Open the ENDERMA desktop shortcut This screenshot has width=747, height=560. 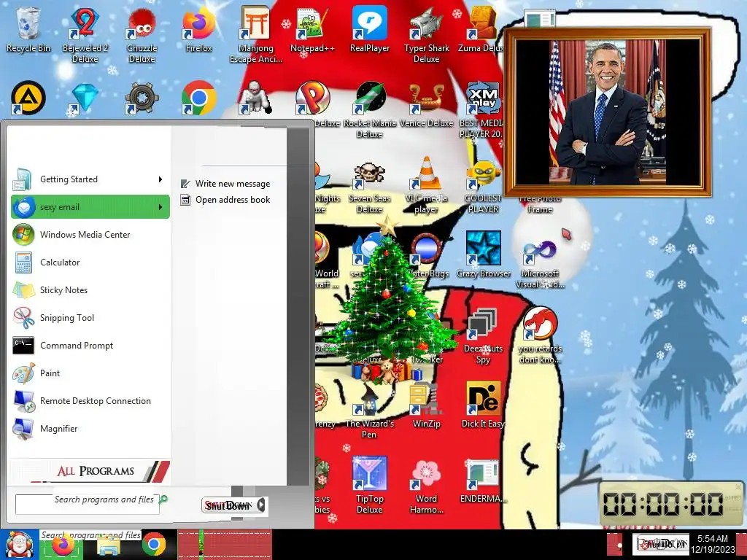click(483, 481)
